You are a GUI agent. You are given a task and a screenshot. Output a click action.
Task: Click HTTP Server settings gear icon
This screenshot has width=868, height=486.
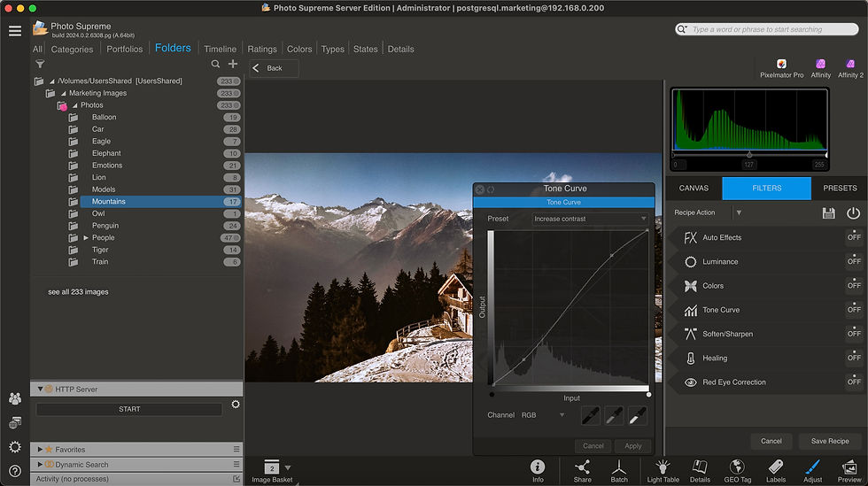point(236,405)
